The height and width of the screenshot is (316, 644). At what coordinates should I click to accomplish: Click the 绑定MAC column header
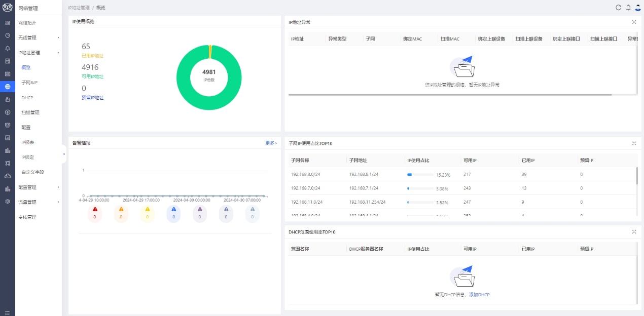[412, 39]
